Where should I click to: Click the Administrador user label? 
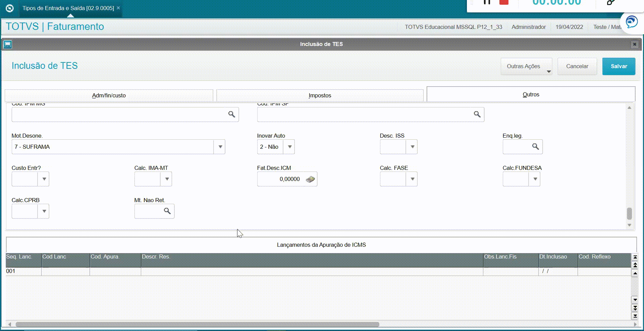pyautogui.click(x=529, y=27)
